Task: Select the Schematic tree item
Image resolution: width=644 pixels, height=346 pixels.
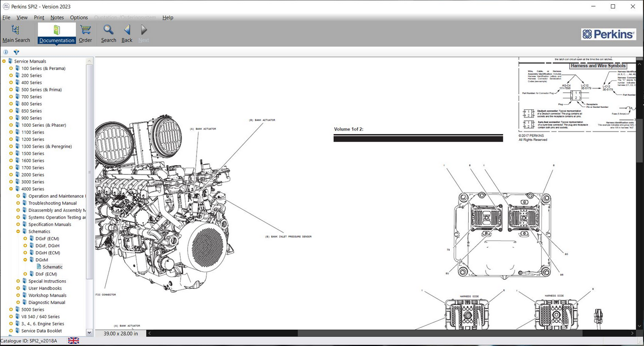Action: [53, 267]
